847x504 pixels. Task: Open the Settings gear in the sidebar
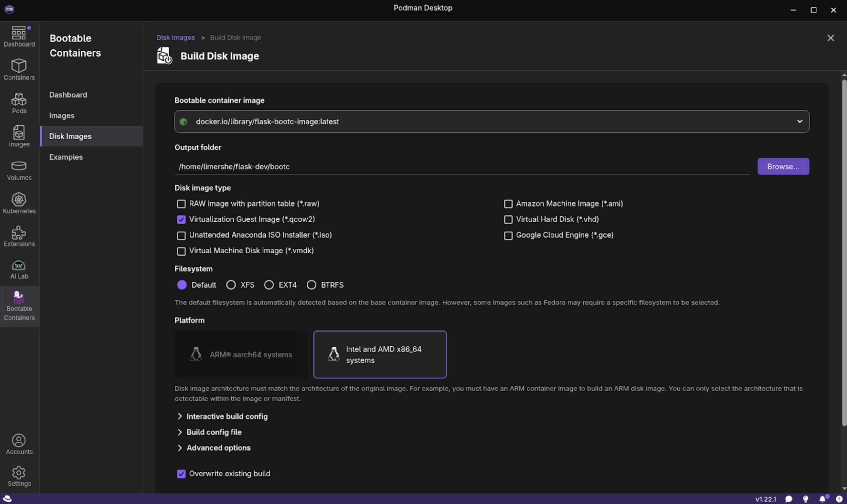19,476
